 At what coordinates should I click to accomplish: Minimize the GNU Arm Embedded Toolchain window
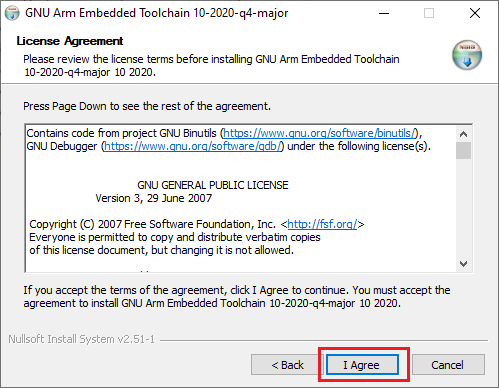(x=384, y=13)
